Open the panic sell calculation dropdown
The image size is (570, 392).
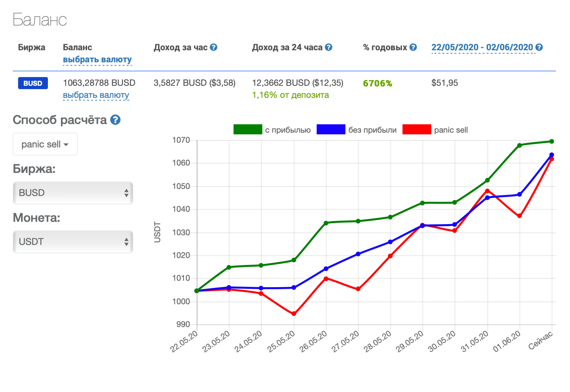point(45,144)
